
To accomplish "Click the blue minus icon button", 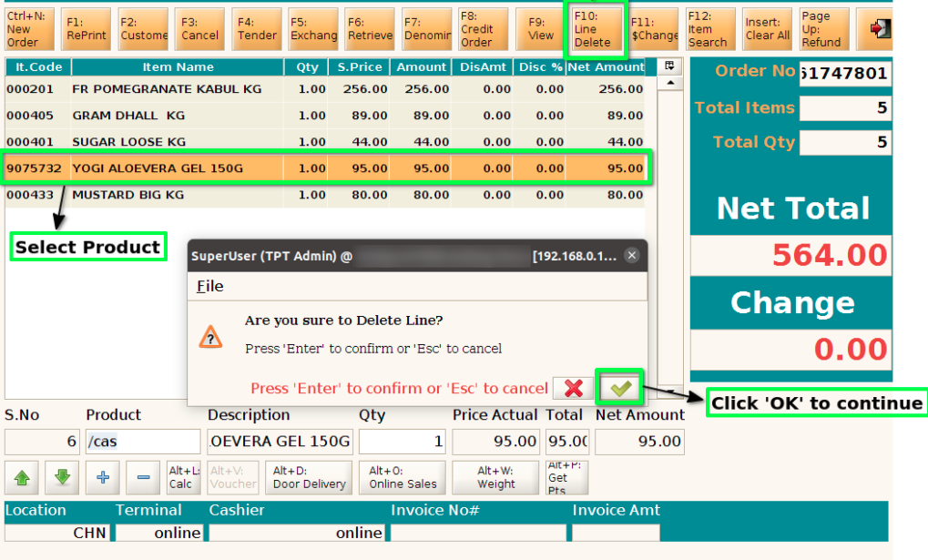I will [143, 477].
